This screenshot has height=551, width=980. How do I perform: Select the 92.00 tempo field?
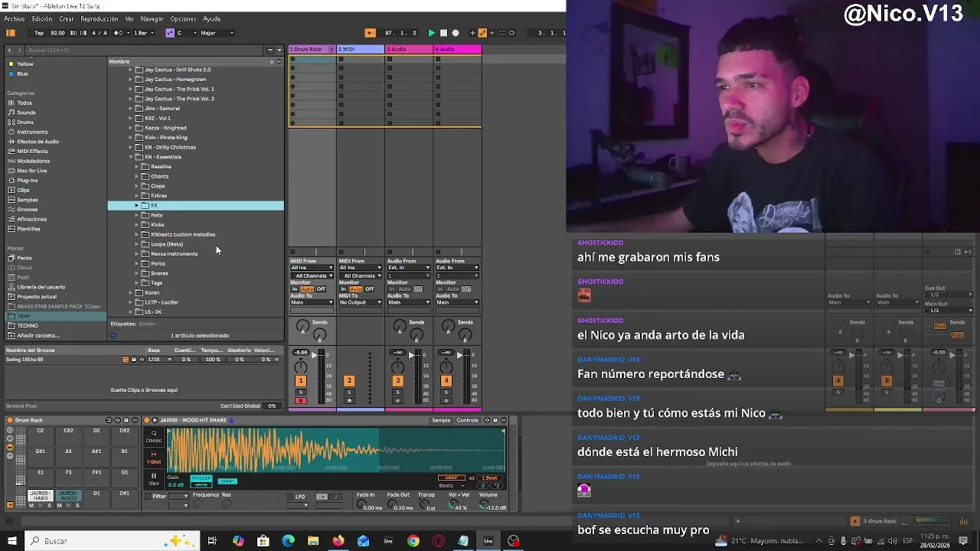57,33
